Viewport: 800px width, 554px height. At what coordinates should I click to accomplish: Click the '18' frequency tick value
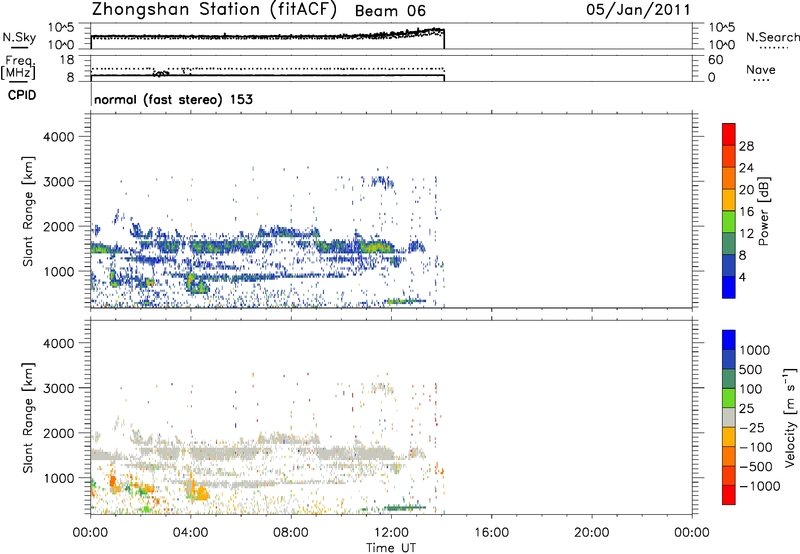(67, 60)
